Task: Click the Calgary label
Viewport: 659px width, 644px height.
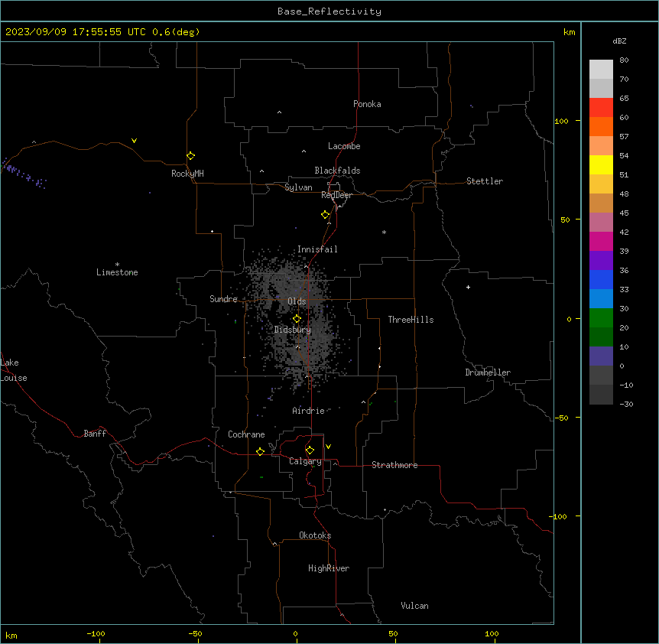Action: pyautogui.click(x=305, y=461)
